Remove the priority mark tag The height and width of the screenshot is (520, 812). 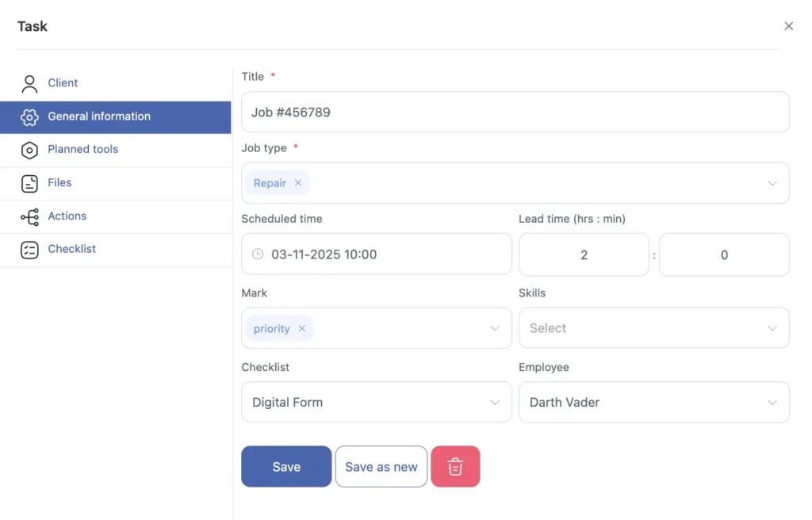301,327
